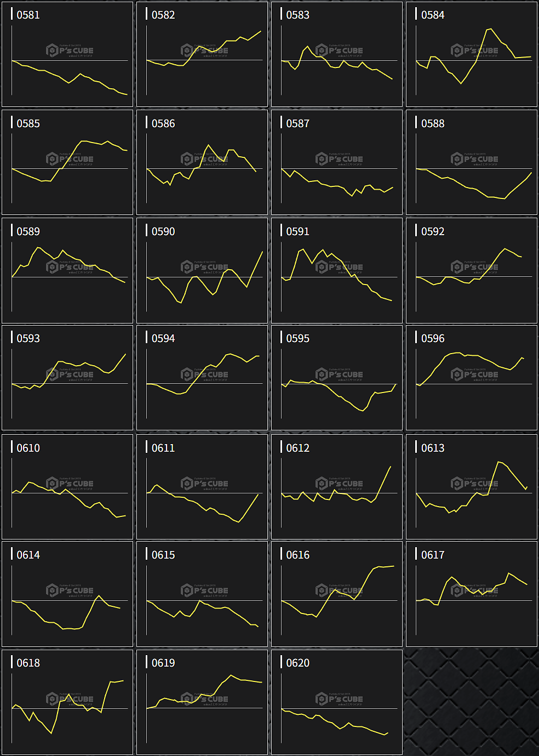Open graph tile 0615
This screenshot has width=539, height=756.
coord(202,594)
